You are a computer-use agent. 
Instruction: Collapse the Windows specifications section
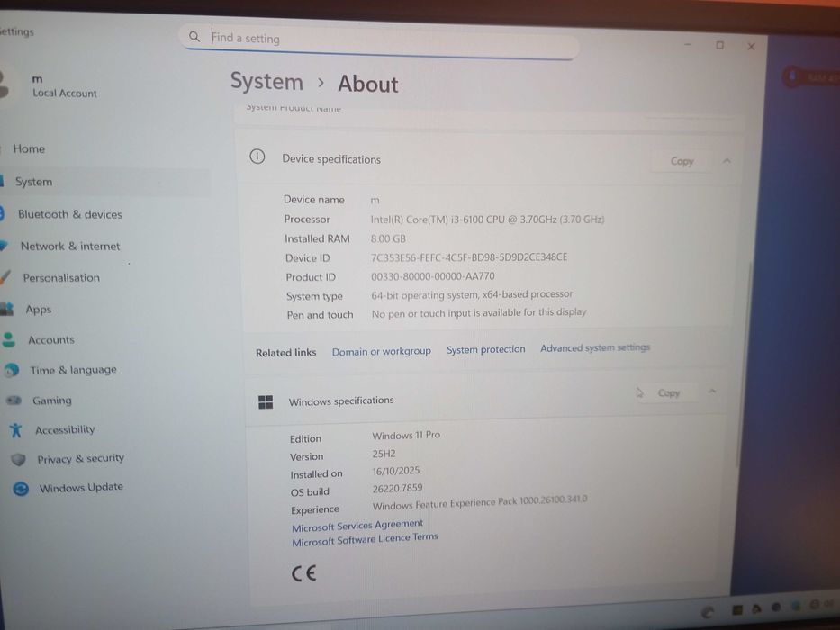click(x=712, y=391)
